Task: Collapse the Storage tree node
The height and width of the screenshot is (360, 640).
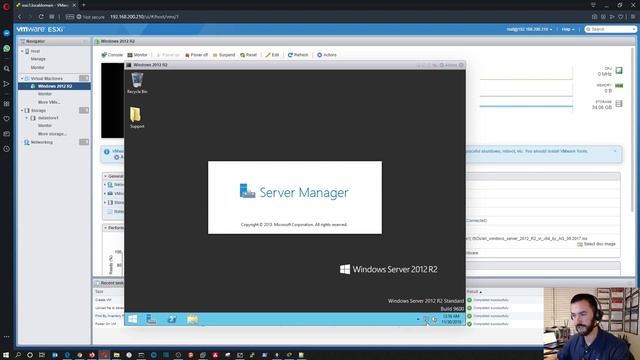Action: pos(22,111)
